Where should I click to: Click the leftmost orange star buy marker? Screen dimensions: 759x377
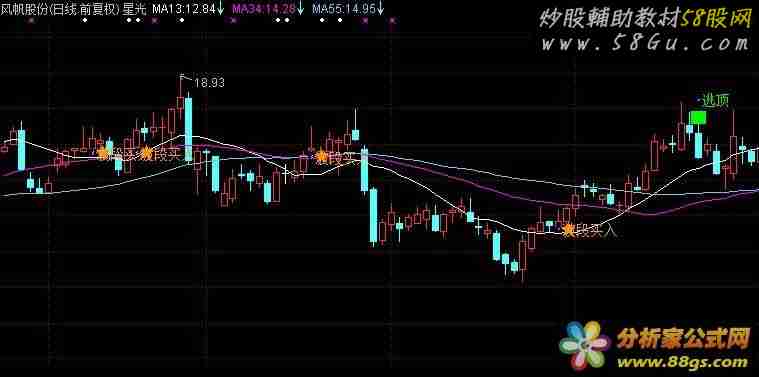(103, 154)
